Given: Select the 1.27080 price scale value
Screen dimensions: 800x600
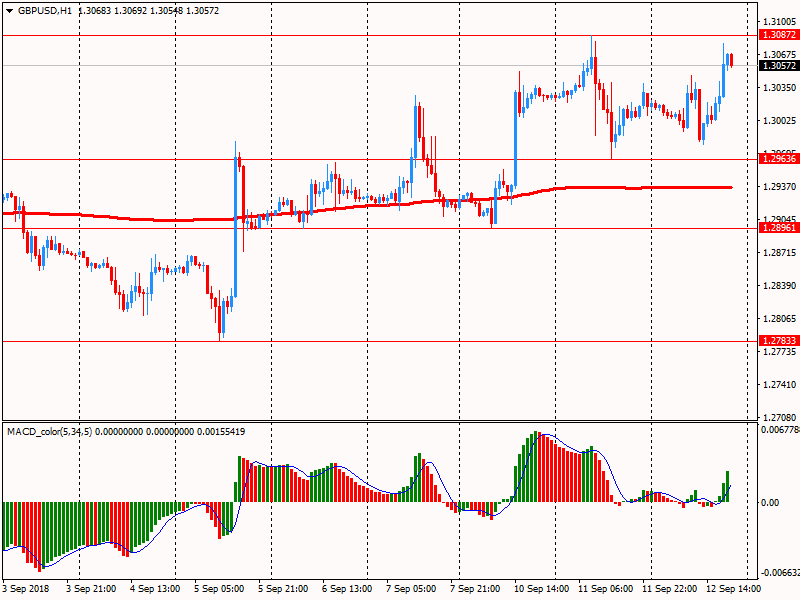Looking at the screenshot, I should pos(779,417).
